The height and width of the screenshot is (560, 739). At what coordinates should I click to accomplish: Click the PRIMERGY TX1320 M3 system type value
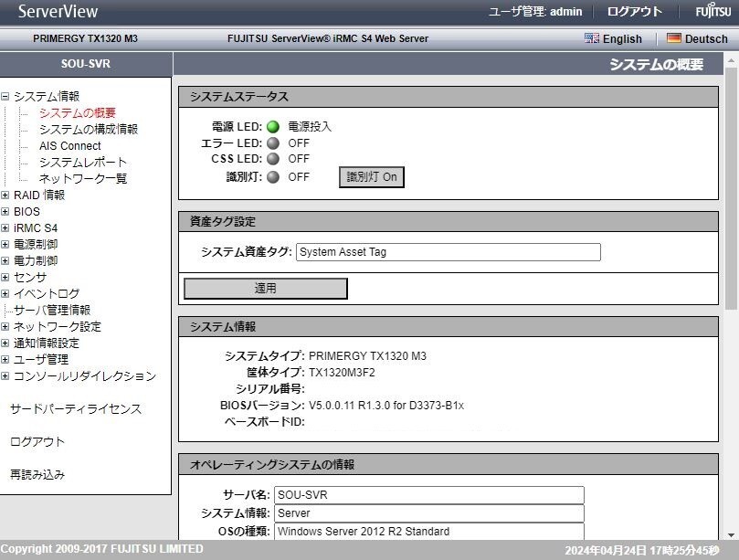pos(367,356)
